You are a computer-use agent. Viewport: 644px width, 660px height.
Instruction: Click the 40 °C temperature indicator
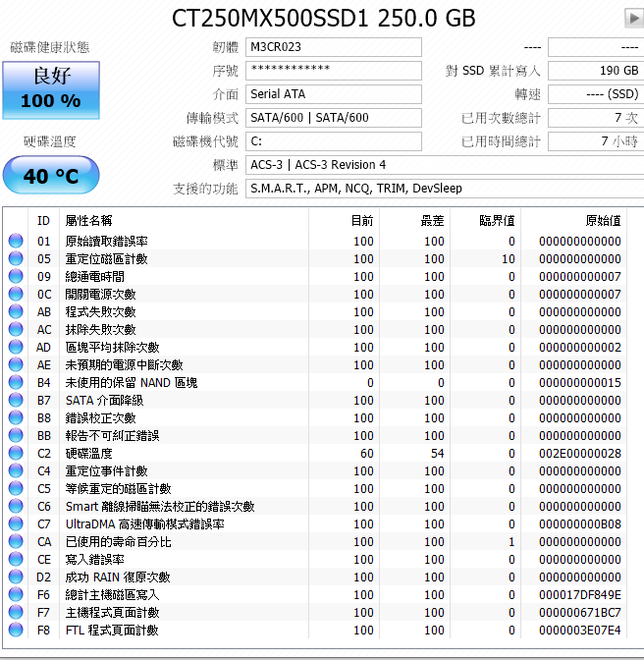51,175
